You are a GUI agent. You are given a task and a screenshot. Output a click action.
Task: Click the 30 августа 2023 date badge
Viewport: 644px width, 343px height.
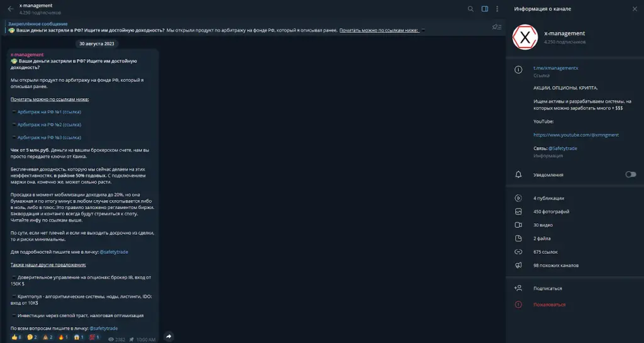(x=96, y=43)
